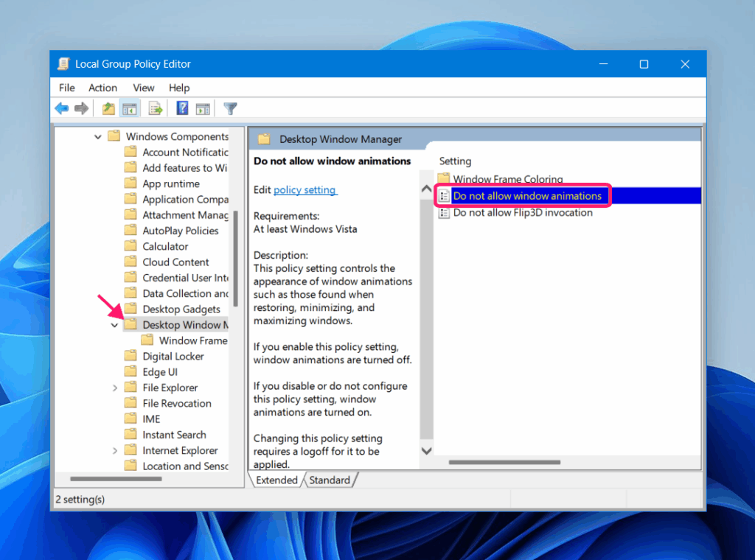Toggle the Show/Hide Action Pane icon

click(203, 109)
